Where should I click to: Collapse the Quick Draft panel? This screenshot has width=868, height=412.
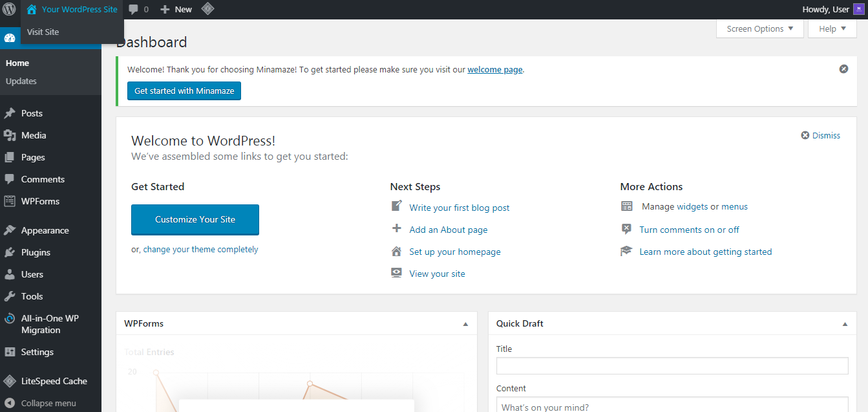click(x=844, y=323)
